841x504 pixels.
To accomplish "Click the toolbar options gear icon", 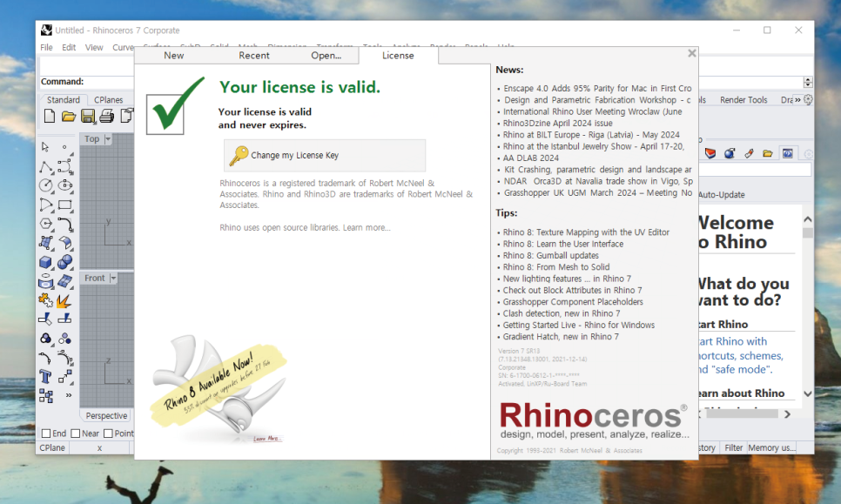I will [808, 100].
